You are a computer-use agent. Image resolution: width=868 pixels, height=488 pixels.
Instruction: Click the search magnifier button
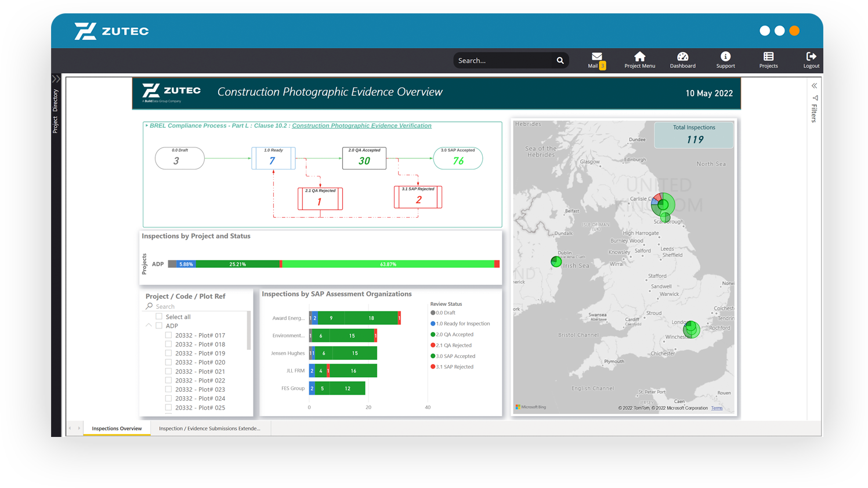coord(560,60)
